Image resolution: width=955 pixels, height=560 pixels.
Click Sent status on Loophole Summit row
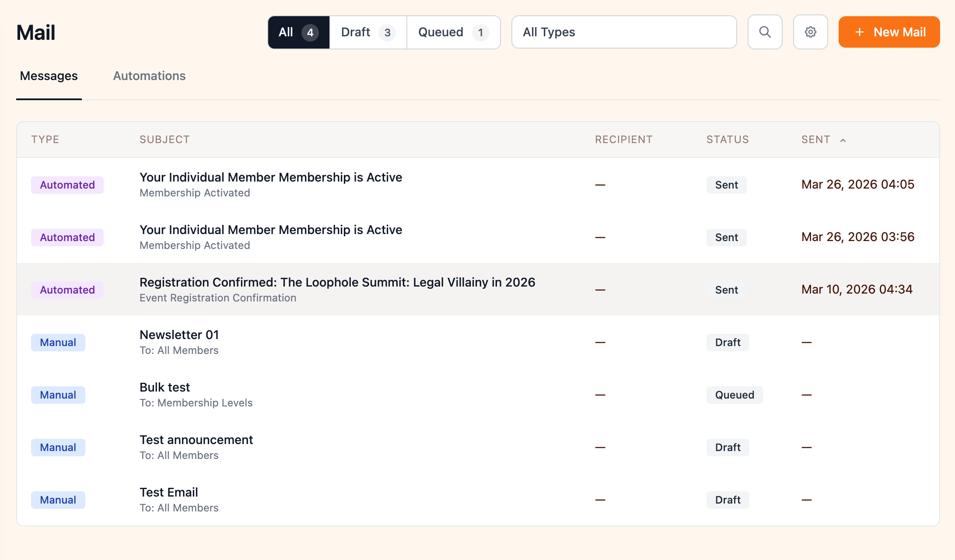pos(726,290)
